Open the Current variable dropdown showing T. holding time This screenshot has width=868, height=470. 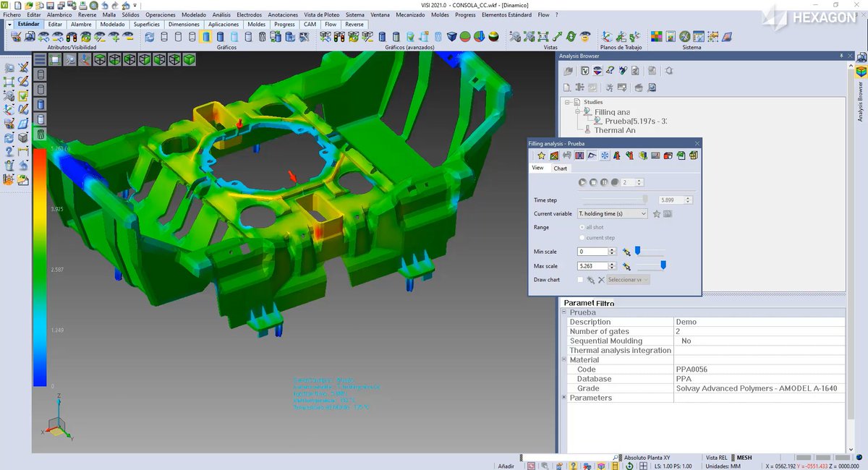point(643,213)
